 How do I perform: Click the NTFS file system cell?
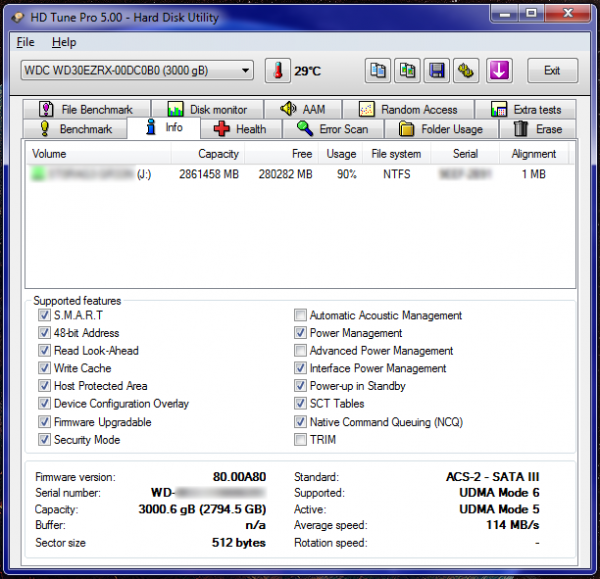(x=397, y=175)
